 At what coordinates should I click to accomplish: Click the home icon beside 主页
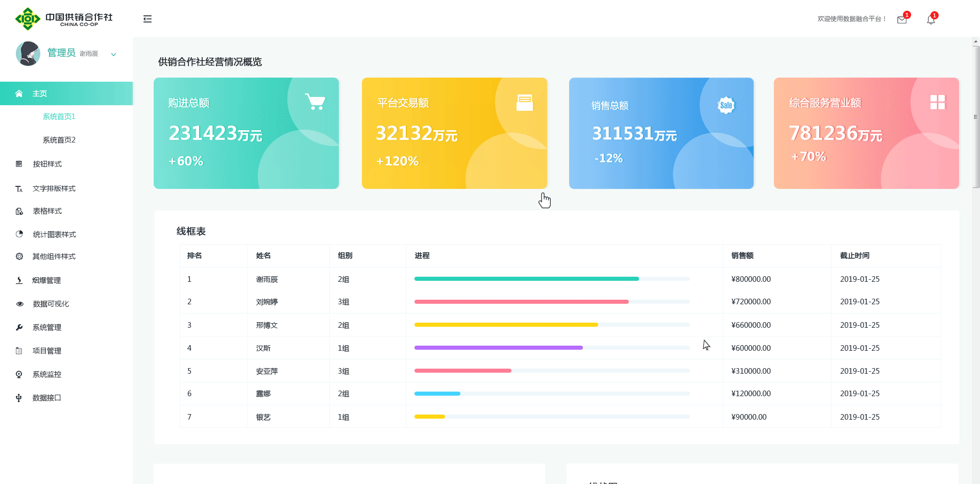(19, 93)
